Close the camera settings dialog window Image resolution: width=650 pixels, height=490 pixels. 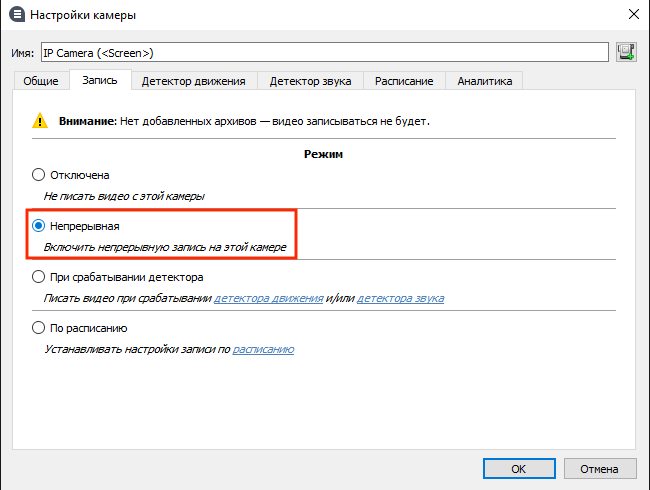pyautogui.click(x=632, y=15)
